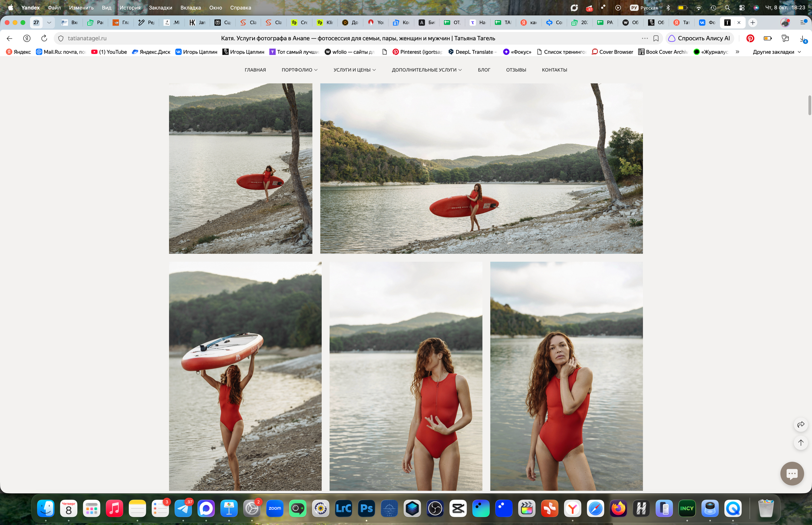Expand the ПОРТФОЛИО dropdown menu
This screenshot has width=812, height=525.
(x=299, y=70)
